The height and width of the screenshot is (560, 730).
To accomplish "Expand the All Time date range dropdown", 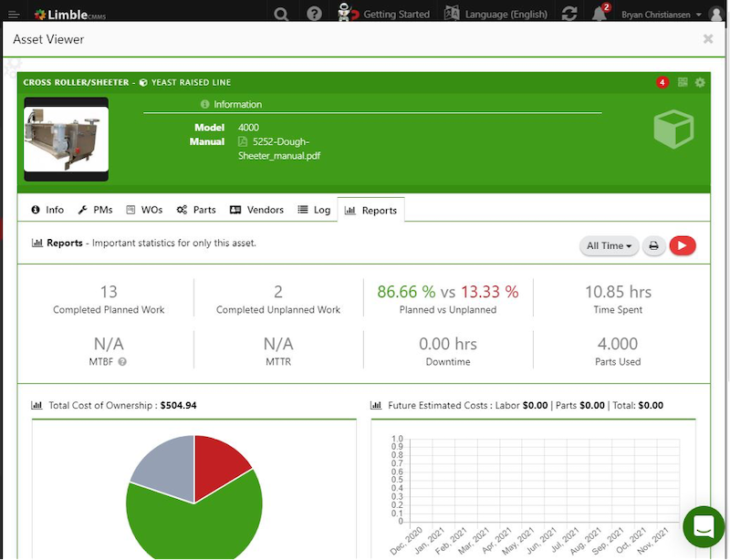I will 609,245.
